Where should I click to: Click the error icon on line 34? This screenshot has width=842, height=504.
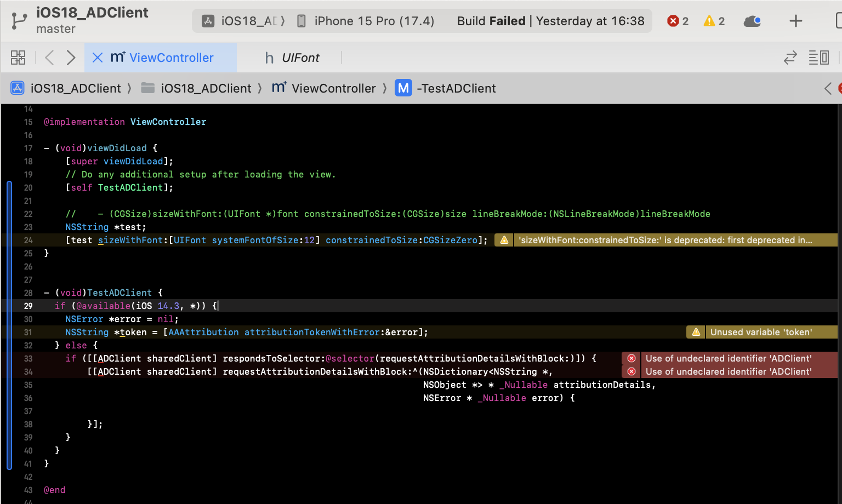click(x=631, y=371)
